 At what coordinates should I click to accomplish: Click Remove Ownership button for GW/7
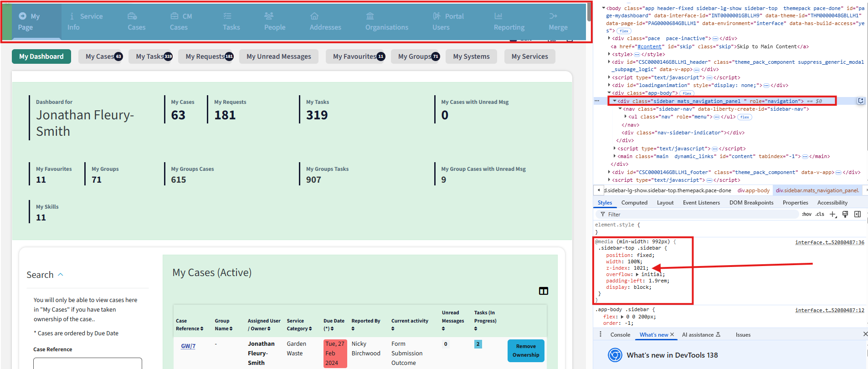pos(526,351)
